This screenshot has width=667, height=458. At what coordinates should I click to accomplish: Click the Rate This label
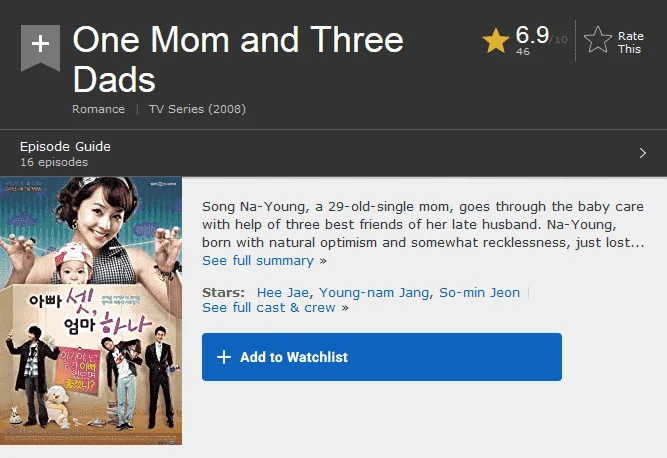(630, 43)
